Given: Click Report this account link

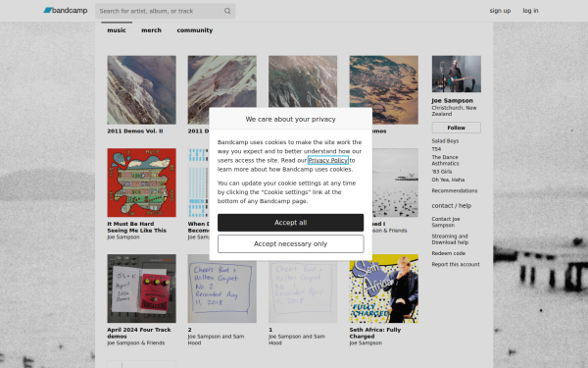Looking at the screenshot, I should click(456, 264).
